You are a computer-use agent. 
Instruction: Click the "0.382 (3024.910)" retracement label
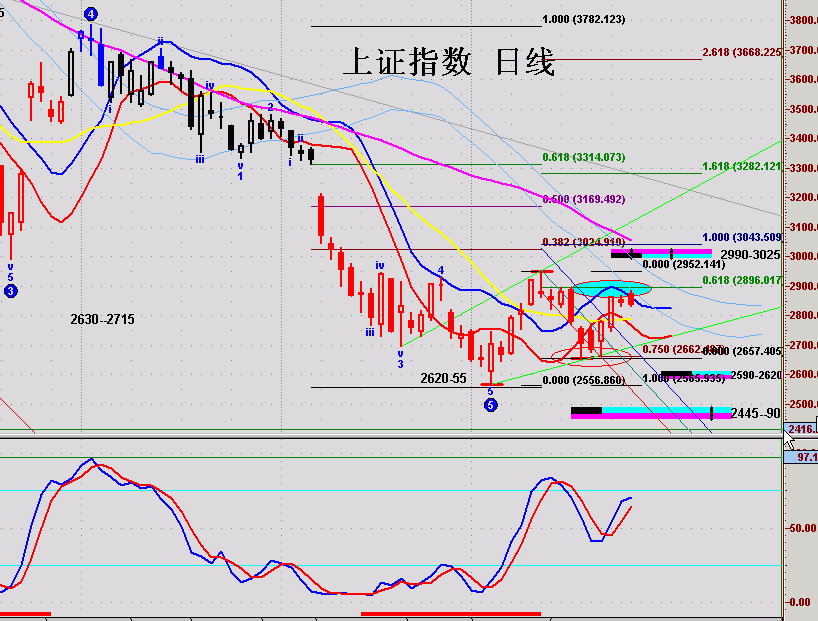tap(584, 242)
